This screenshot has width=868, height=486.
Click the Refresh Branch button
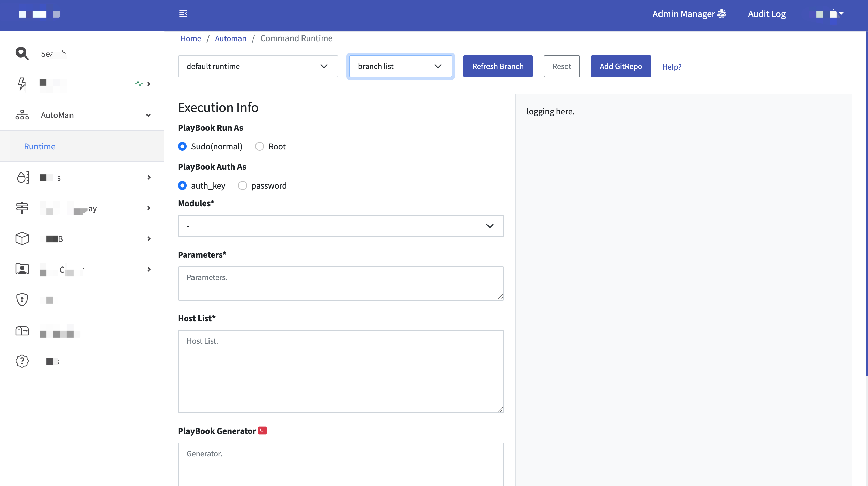pos(498,66)
